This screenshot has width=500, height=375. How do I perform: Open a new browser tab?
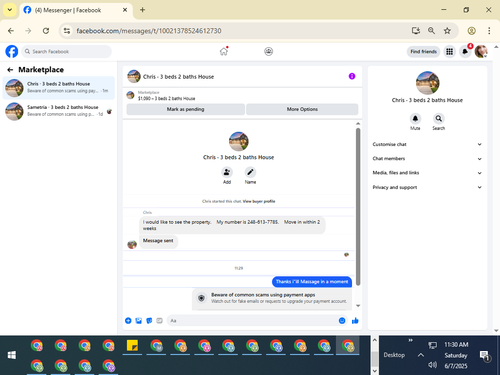[142, 10]
